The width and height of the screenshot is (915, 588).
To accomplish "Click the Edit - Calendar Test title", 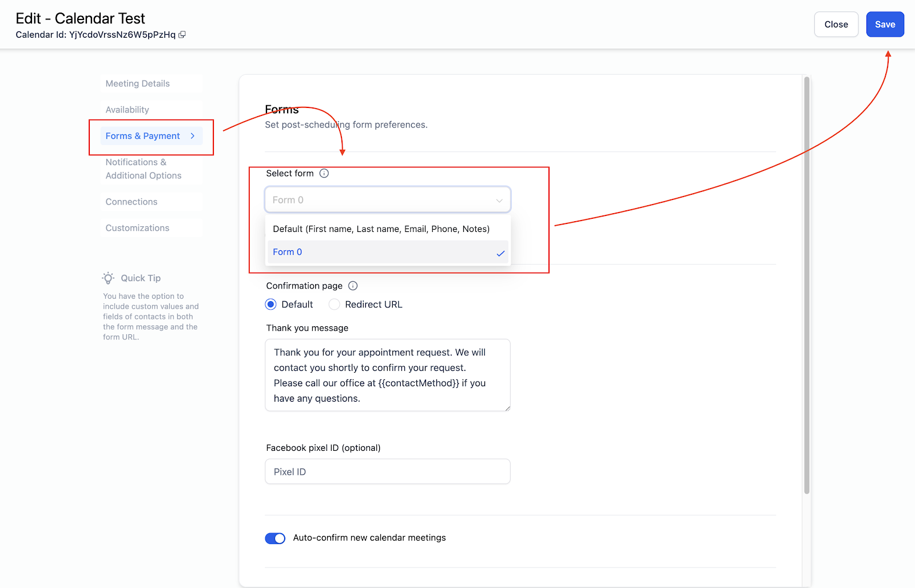I will pyautogui.click(x=80, y=18).
